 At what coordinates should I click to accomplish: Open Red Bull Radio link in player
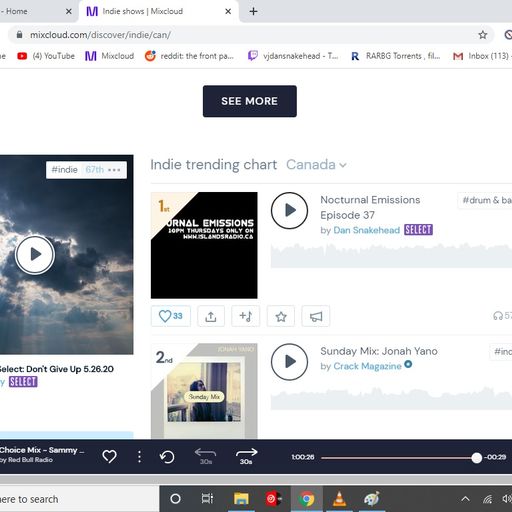[x=30, y=460]
